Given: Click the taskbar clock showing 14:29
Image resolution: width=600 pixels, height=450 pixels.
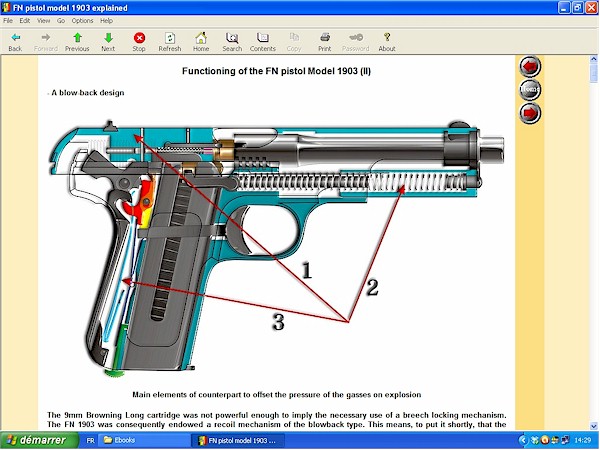Looking at the screenshot, I should (x=582, y=441).
